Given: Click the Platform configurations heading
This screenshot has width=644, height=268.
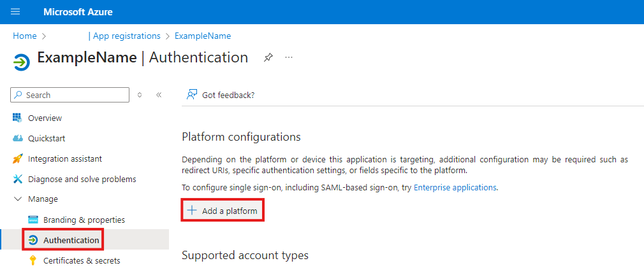Looking at the screenshot, I should tap(241, 137).
